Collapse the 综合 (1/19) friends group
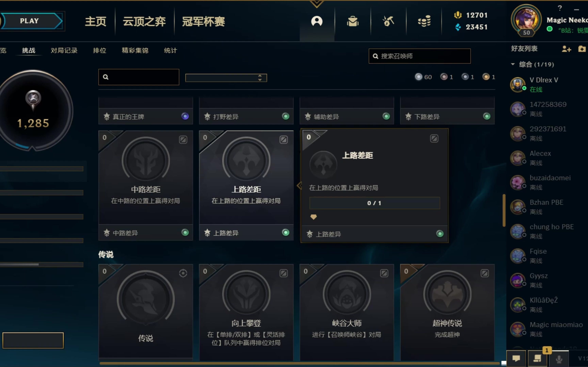Image resolution: width=588 pixels, height=367 pixels. 513,64
